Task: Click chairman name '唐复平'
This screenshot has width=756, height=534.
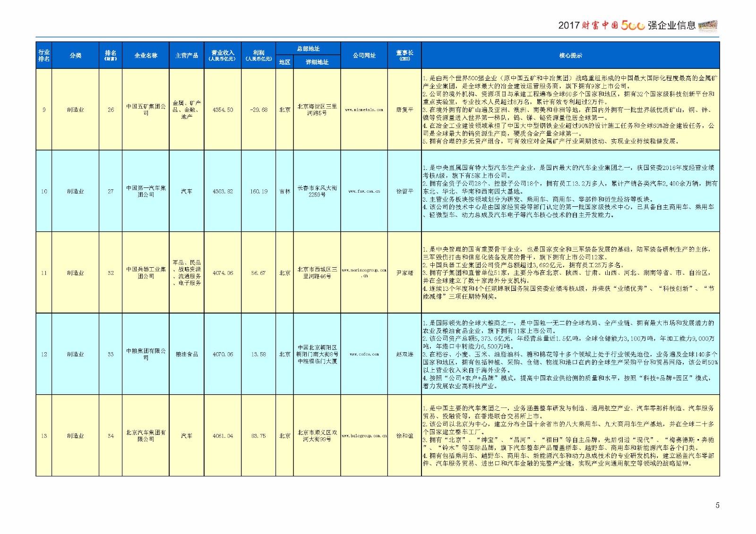Action: (404, 110)
